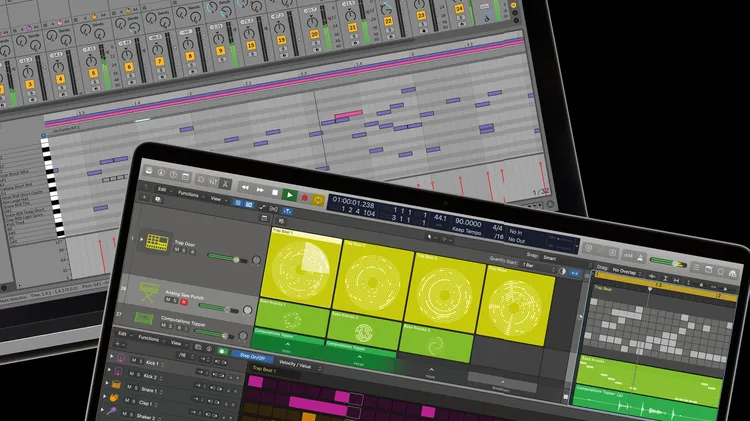Solo the Snare 1 row
This screenshot has height=421, width=750.
click(136, 388)
